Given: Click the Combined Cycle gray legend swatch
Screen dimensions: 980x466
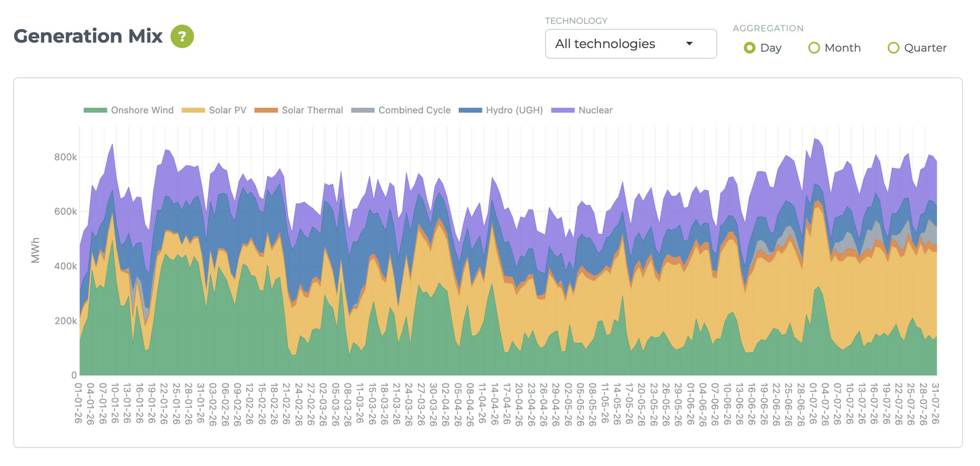Looking at the screenshot, I should (363, 110).
